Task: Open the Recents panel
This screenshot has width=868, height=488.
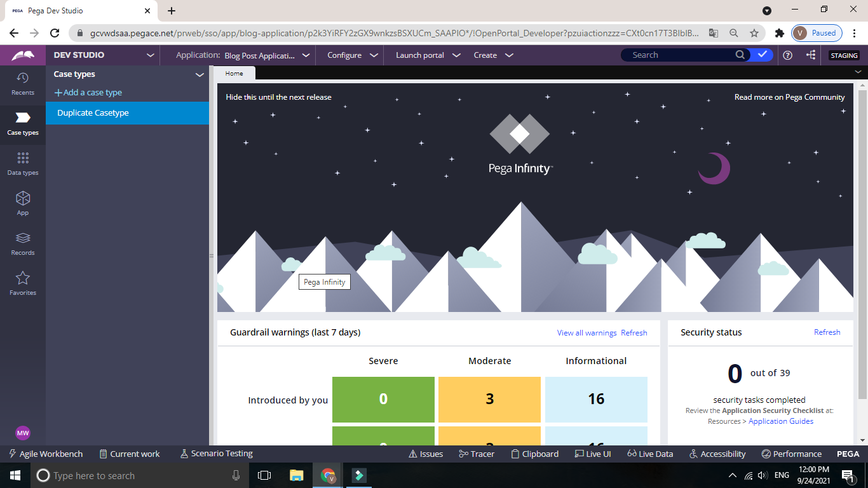Action: tap(23, 84)
